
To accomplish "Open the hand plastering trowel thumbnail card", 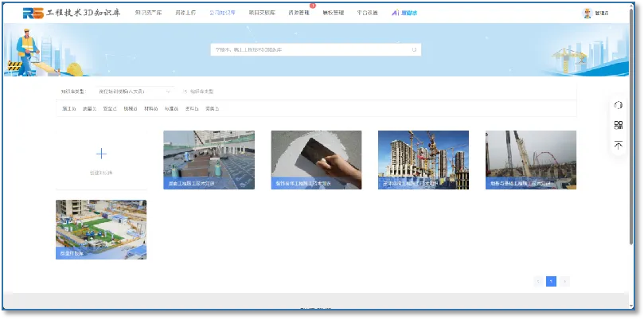I will click(316, 159).
